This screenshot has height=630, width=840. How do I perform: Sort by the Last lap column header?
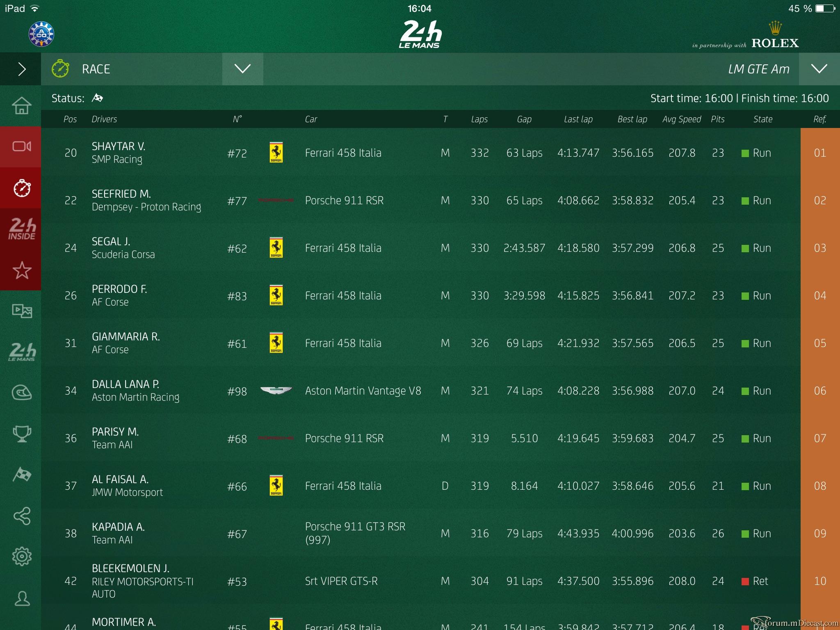pos(578,119)
